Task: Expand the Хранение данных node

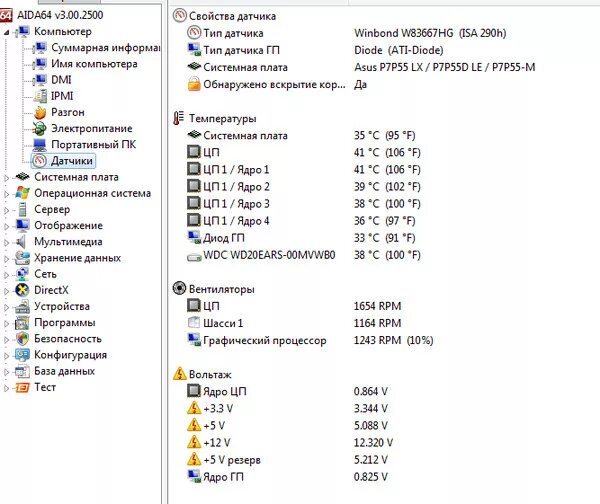Action: [8, 258]
